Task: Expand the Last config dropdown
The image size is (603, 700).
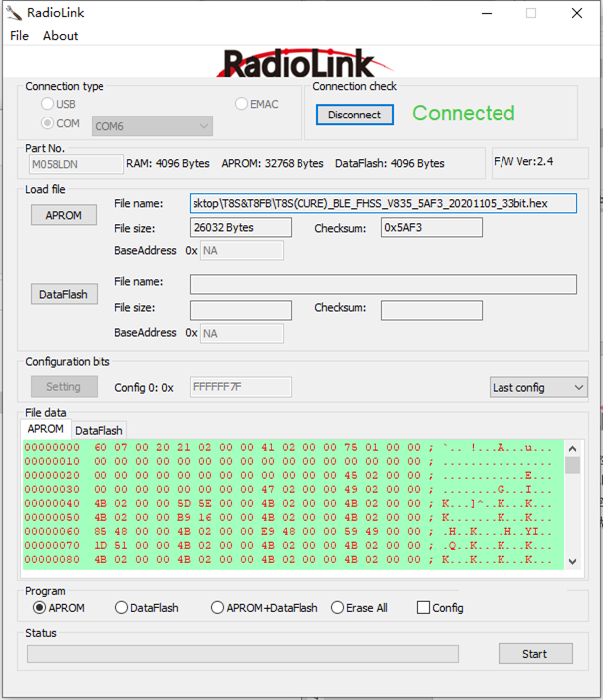Action: (538, 387)
